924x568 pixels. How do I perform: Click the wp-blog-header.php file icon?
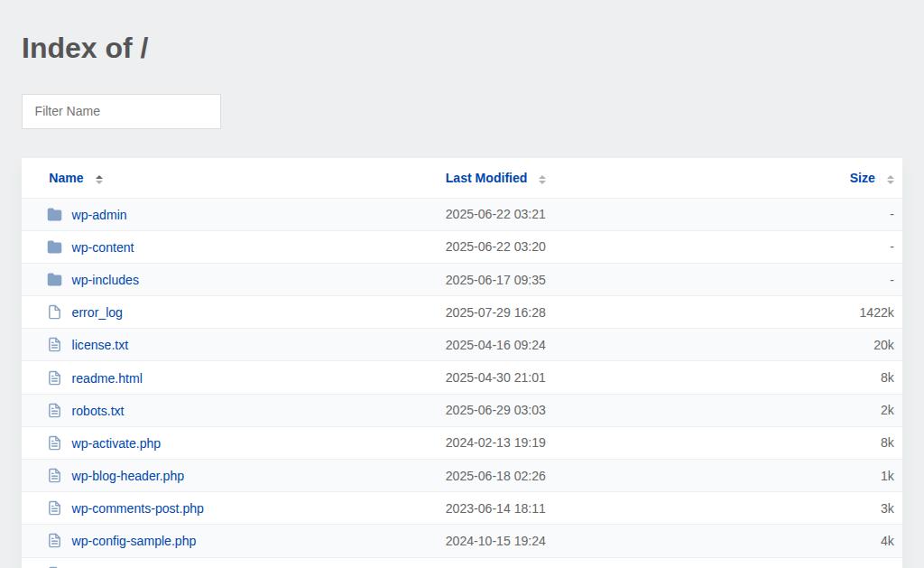[54, 475]
